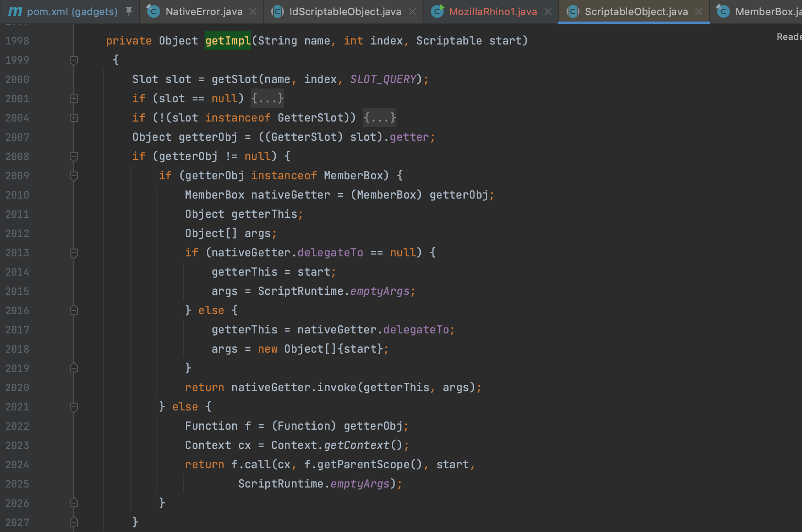Click the invoke call on line 2020

coord(337,388)
